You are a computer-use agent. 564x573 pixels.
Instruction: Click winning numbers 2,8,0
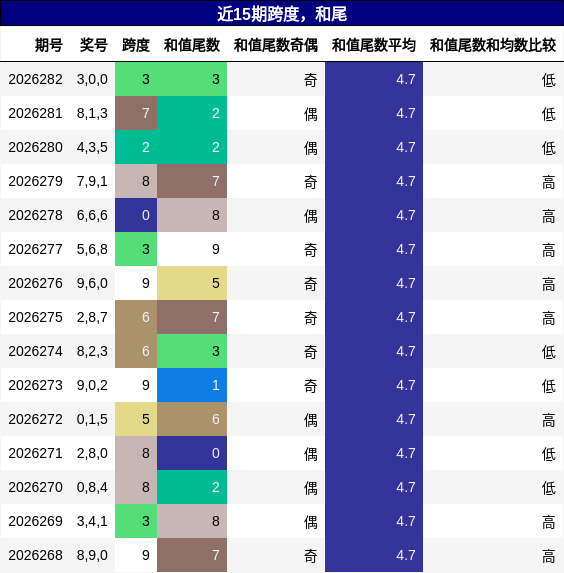tap(92, 453)
